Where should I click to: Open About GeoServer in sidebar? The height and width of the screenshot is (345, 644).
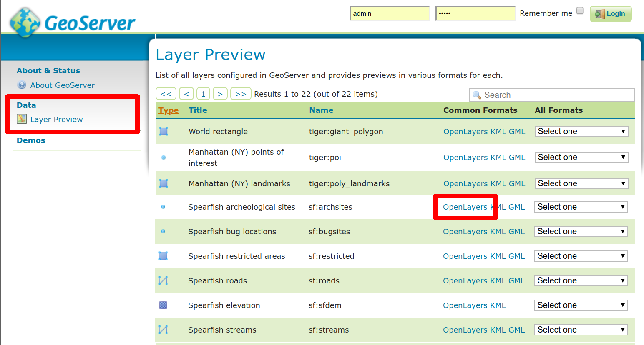coord(63,85)
